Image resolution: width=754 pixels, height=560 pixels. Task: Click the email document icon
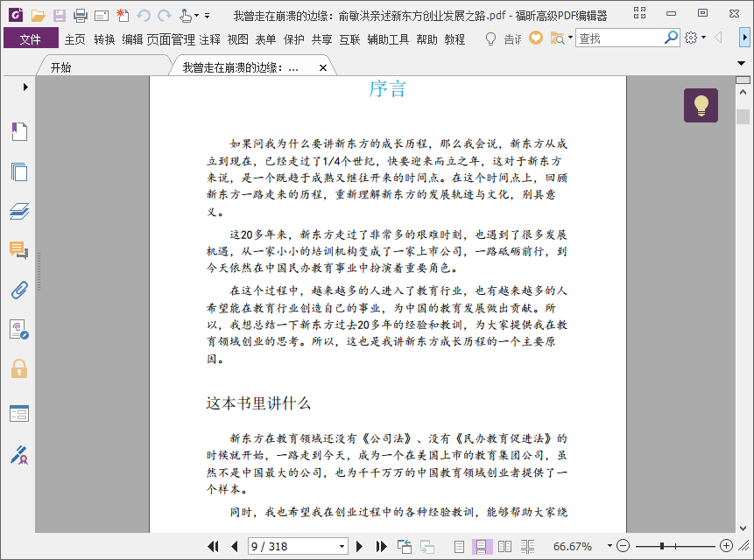click(x=102, y=16)
